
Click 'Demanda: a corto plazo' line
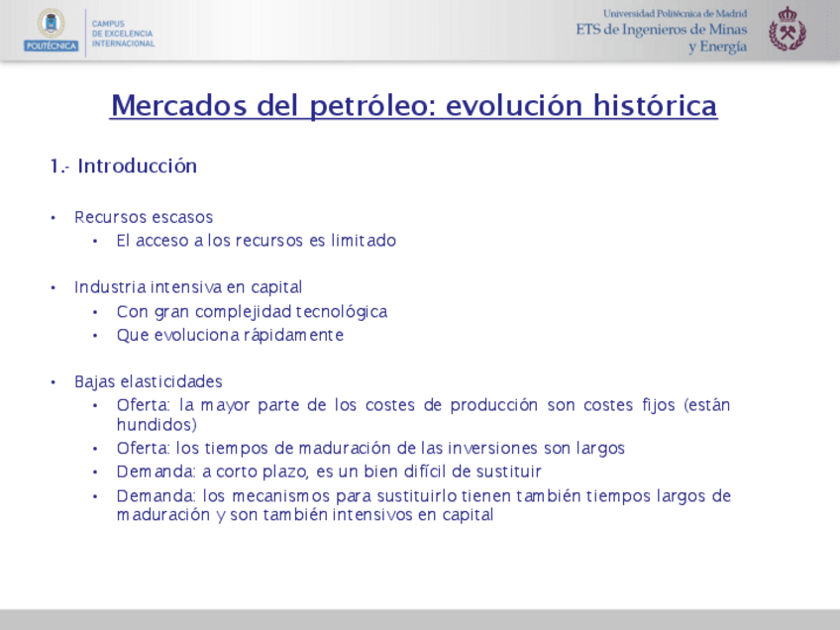(x=329, y=472)
